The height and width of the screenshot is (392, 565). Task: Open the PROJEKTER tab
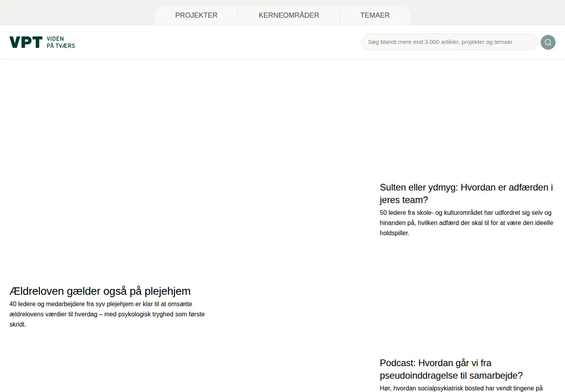(196, 15)
